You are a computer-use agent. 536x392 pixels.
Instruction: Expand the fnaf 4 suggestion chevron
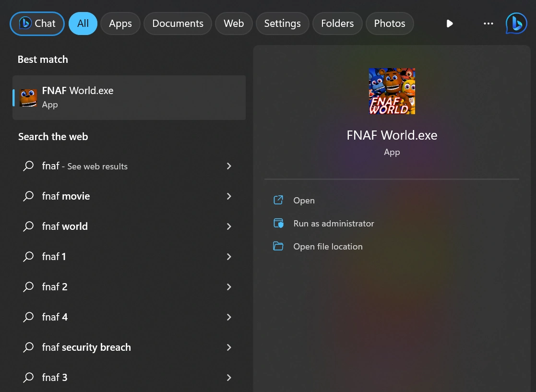click(229, 317)
